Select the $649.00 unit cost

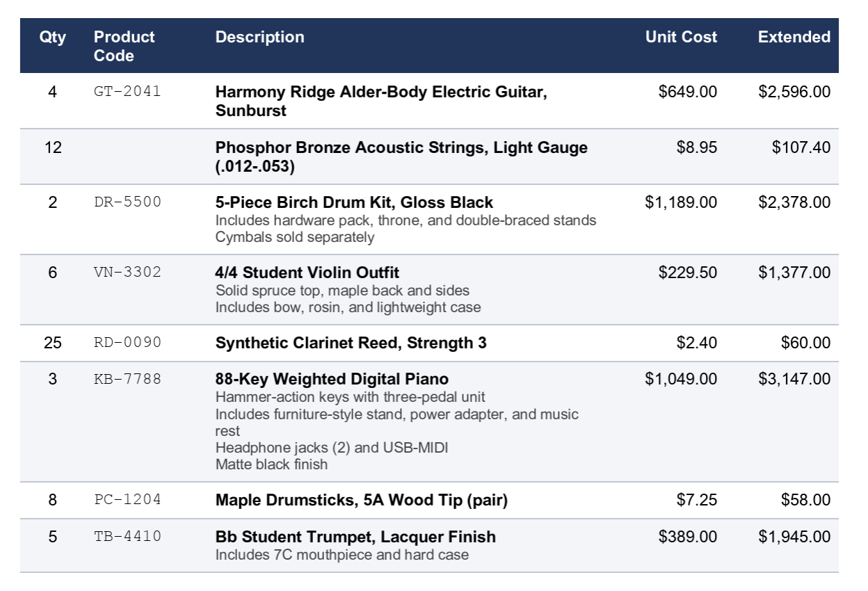point(688,92)
